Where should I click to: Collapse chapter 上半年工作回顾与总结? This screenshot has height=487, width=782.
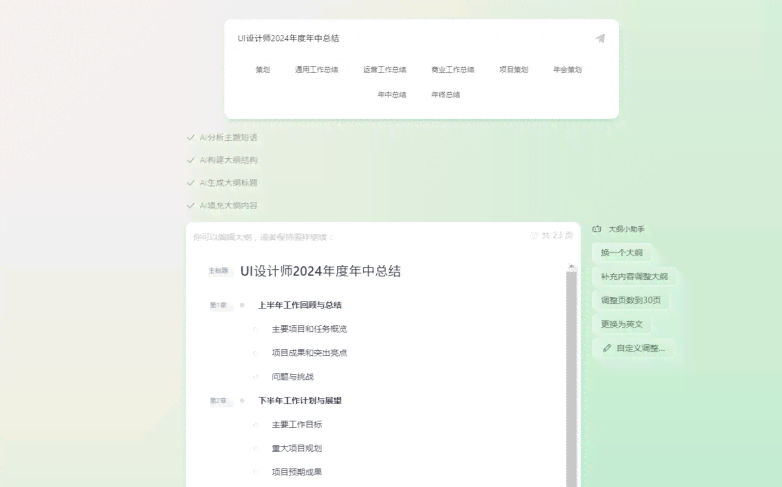[242, 305]
